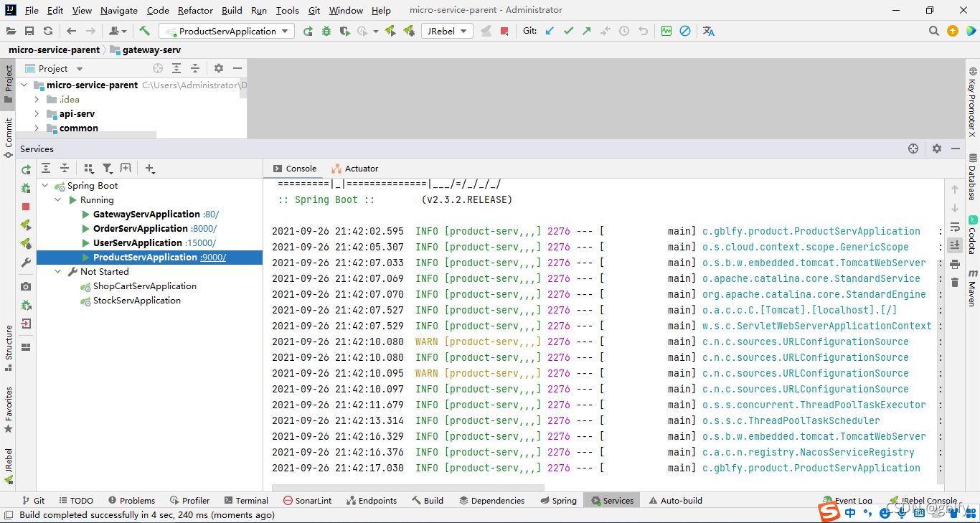980x523 pixels.
Task: Select OrderServApplication in Services tree
Action: pos(141,229)
